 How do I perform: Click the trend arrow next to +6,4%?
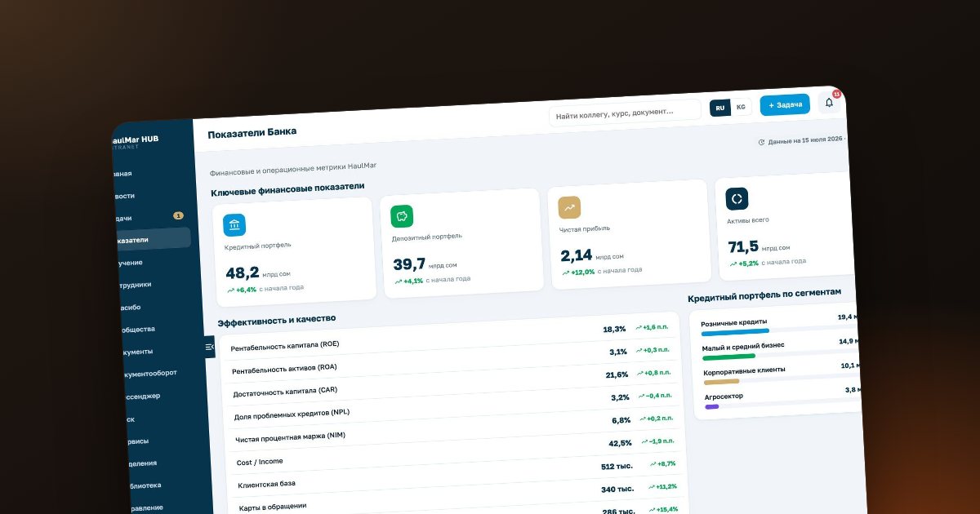click(x=230, y=290)
